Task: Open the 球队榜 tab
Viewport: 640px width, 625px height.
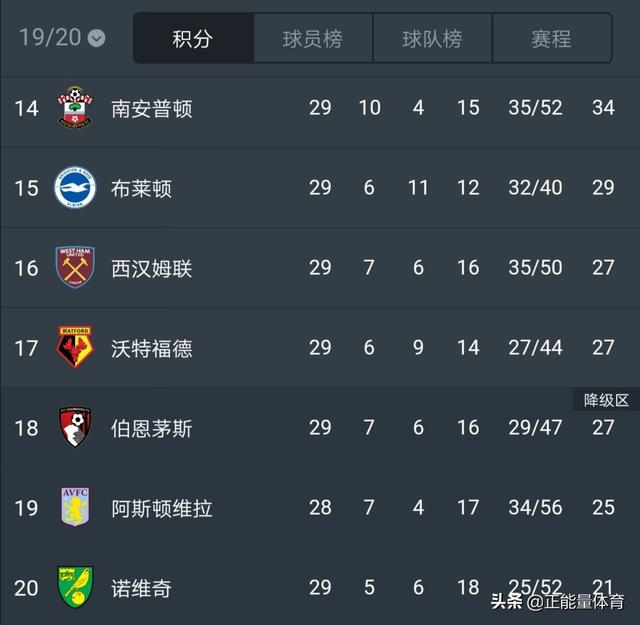Action: pos(432,39)
